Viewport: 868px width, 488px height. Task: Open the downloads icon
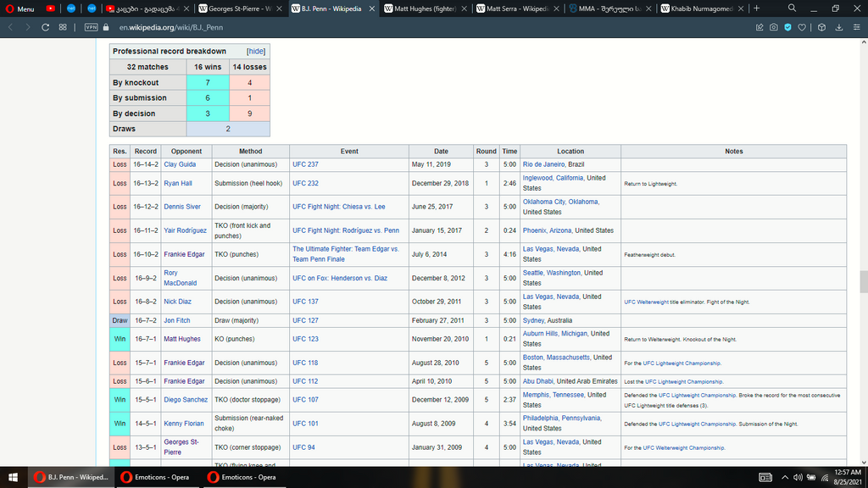[839, 27]
